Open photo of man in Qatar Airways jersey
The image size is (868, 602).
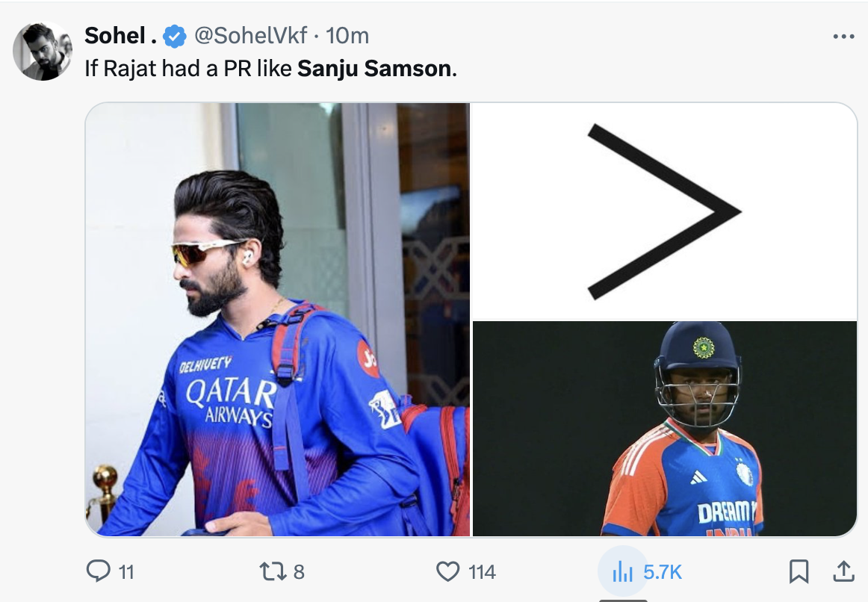click(x=277, y=319)
